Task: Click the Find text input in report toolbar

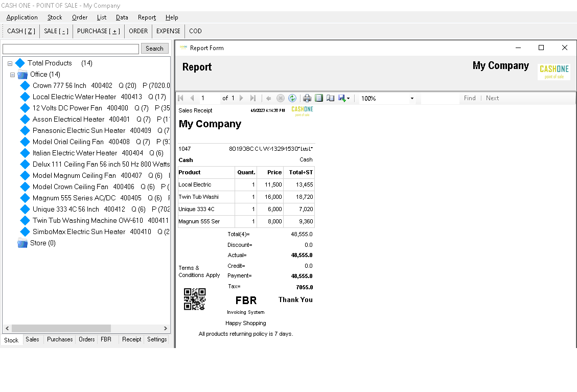Action: pyautogui.click(x=440, y=98)
